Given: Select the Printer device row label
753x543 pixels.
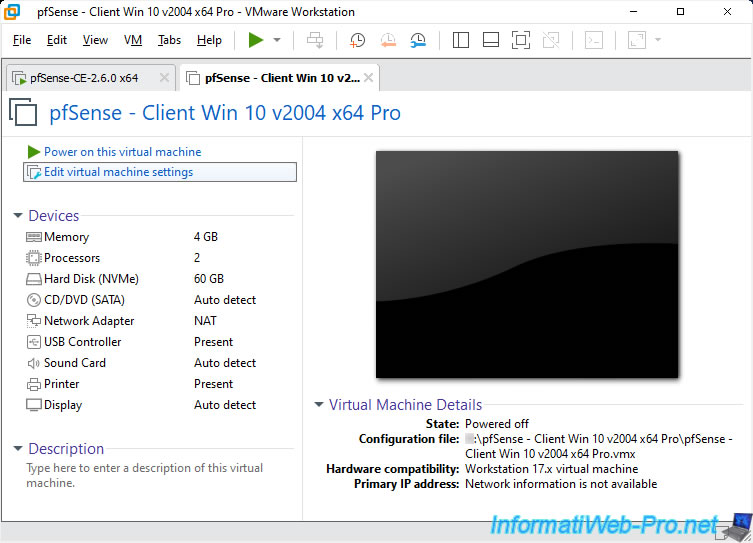Looking at the screenshot, I should (61, 384).
